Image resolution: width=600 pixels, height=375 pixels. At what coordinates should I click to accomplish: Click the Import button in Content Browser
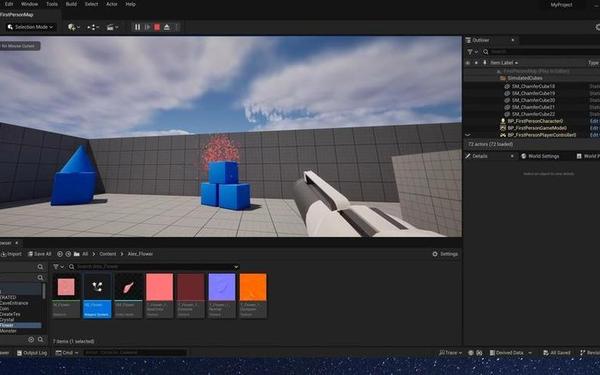pos(11,254)
